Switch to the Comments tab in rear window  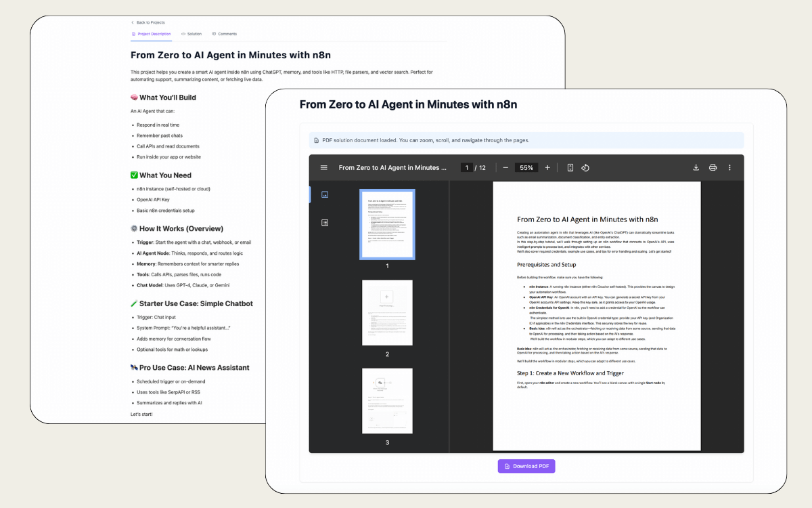click(224, 34)
